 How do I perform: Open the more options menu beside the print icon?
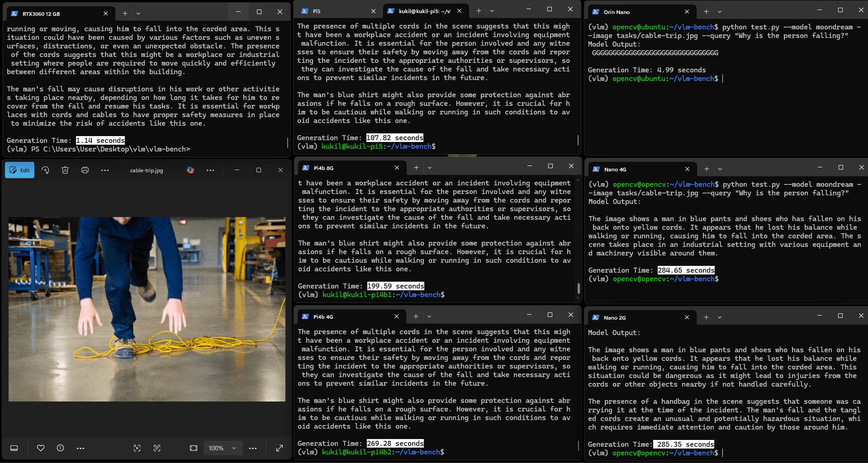pyautogui.click(x=105, y=170)
